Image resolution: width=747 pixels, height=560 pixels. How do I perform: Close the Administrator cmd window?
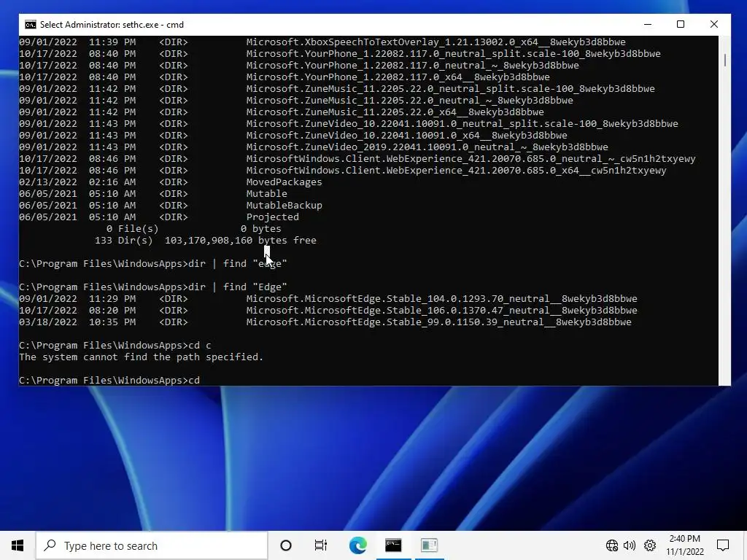click(x=714, y=25)
